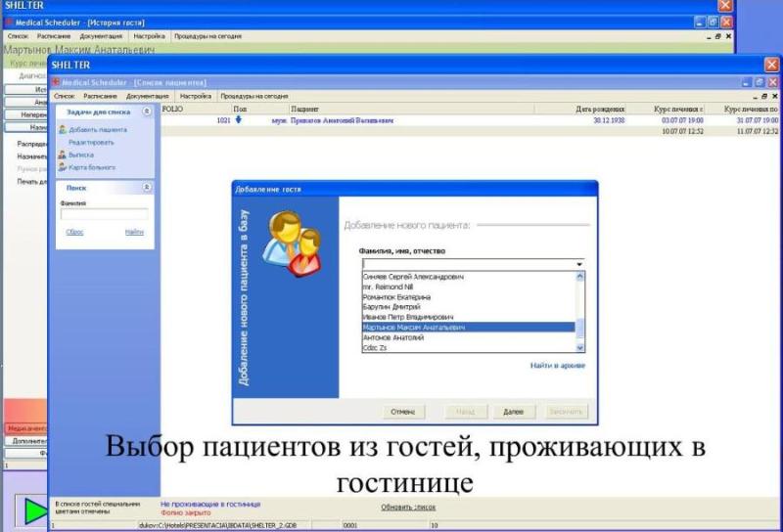
Task: Click the Выписка discharge icon in sidebar
Action: pos(63,155)
